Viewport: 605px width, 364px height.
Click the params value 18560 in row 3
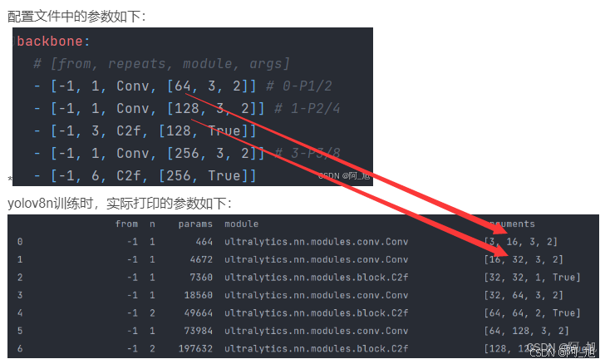coord(199,295)
